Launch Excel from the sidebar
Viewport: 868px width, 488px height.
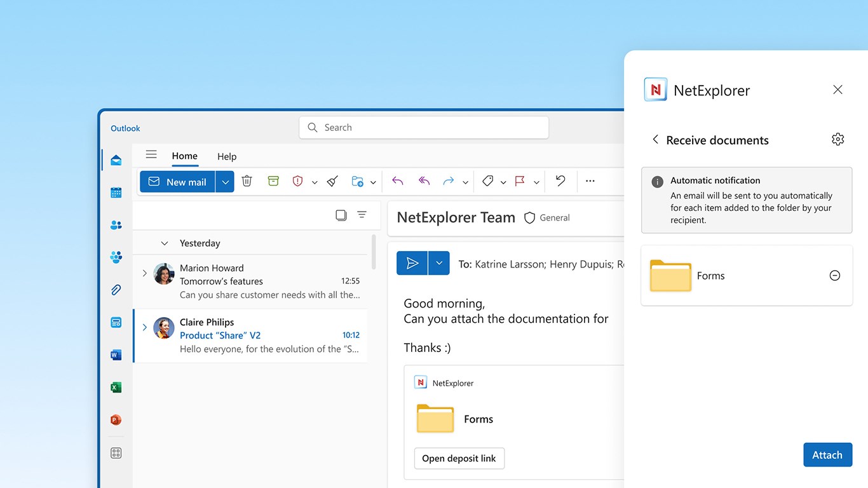(116, 388)
